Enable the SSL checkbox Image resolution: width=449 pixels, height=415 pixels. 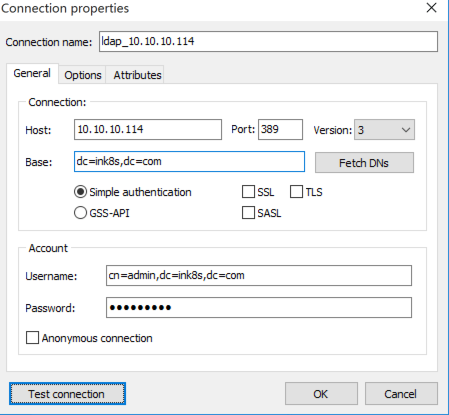click(248, 192)
